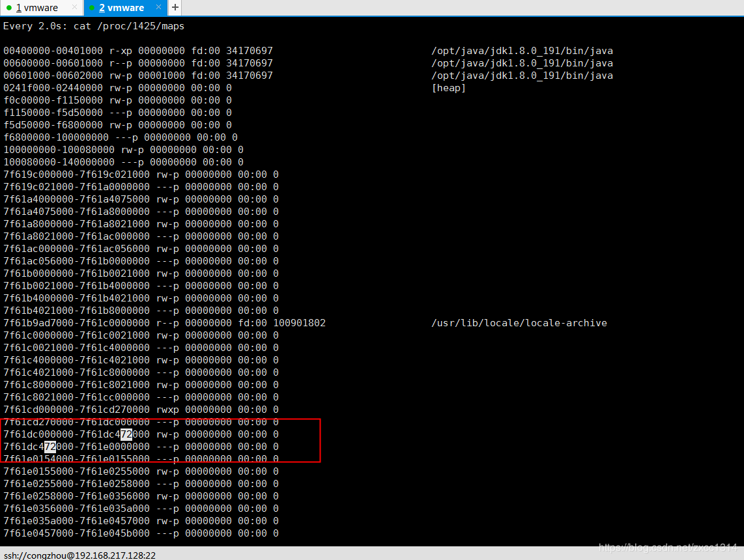Click address range '7f619c000000-7f619c021000'
Viewport: 744px width, 560px height.
76,175
